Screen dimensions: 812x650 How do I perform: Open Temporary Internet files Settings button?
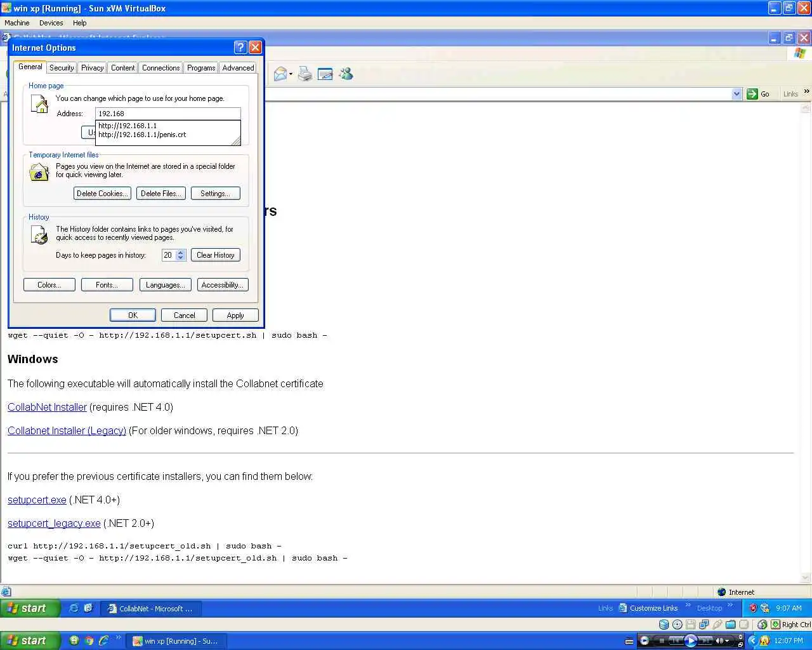click(215, 194)
